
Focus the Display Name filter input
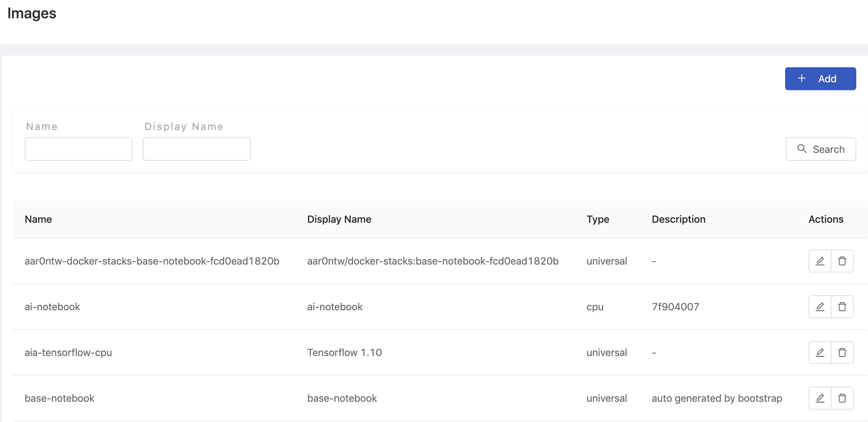pyautogui.click(x=197, y=149)
